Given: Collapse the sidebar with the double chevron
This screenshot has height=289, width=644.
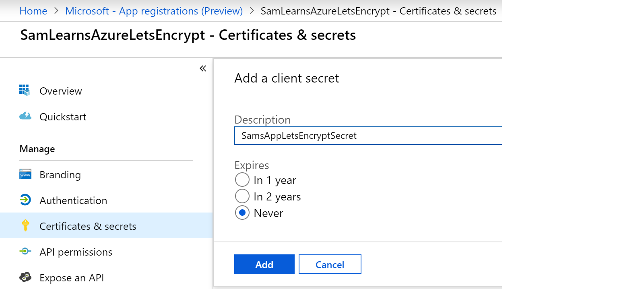Looking at the screenshot, I should pyautogui.click(x=203, y=68).
